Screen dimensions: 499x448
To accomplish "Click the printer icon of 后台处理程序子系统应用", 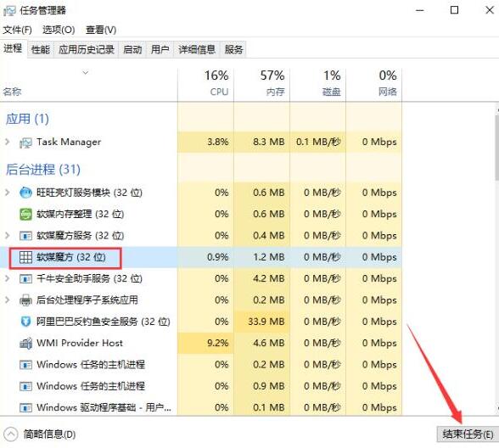I will (x=25, y=300).
